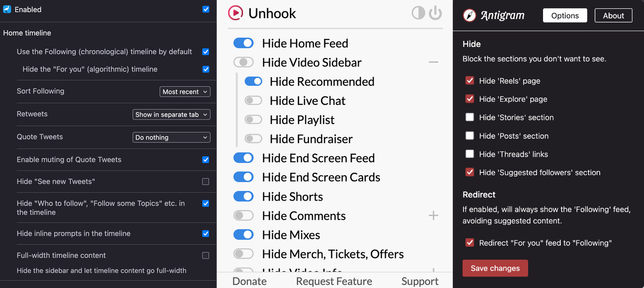Open the Retweets dropdown
Image resolution: width=644 pixels, height=288 pixels.
click(171, 114)
